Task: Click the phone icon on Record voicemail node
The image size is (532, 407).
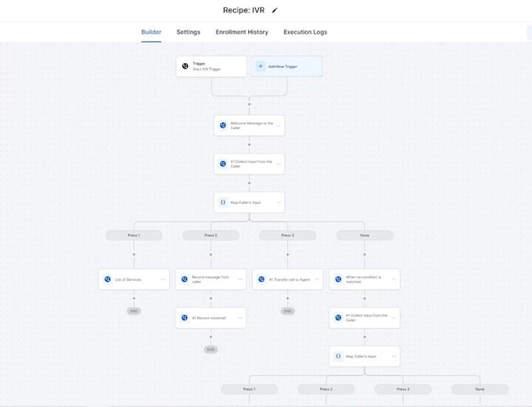Action: point(185,318)
